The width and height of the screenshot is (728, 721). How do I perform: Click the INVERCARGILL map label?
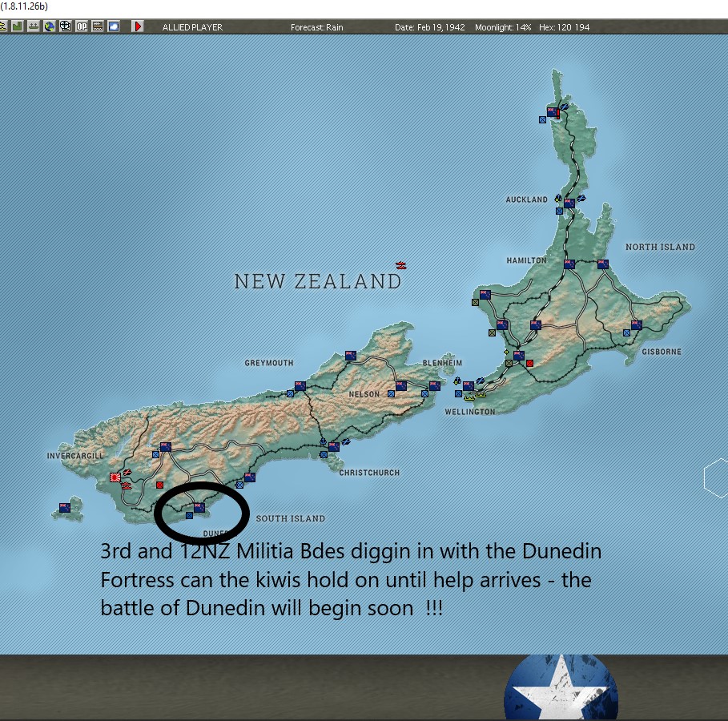[x=75, y=456]
